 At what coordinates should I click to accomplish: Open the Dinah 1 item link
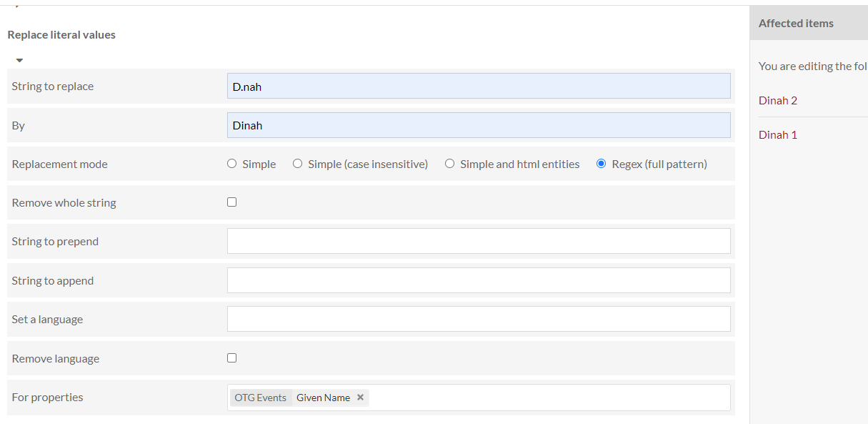(778, 135)
